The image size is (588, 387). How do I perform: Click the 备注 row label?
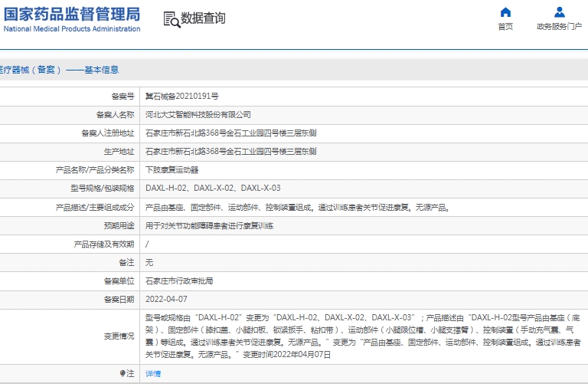(x=126, y=262)
